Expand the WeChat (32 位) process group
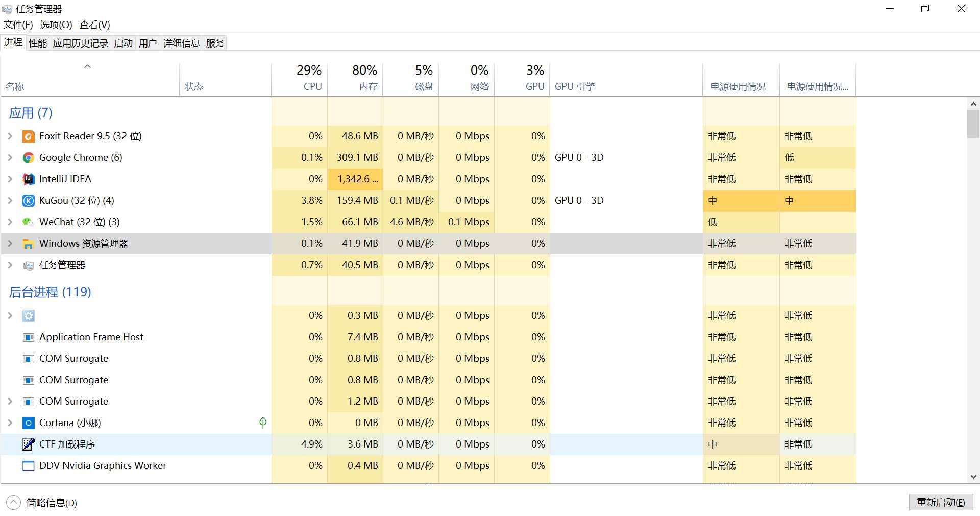 coord(10,222)
